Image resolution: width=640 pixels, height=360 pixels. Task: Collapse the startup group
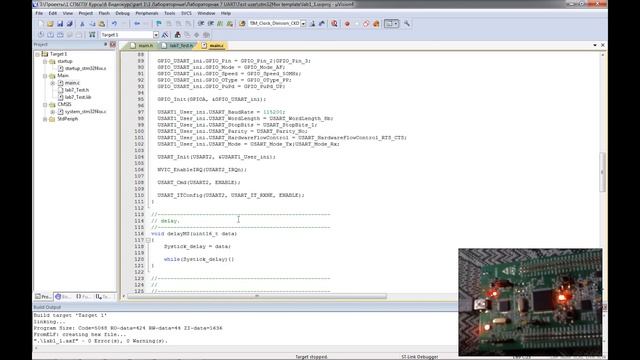(45, 61)
